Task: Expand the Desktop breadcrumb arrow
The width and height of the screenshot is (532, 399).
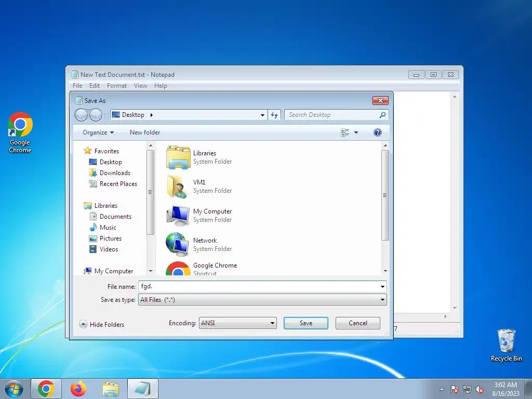Action: tap(151, 115)
